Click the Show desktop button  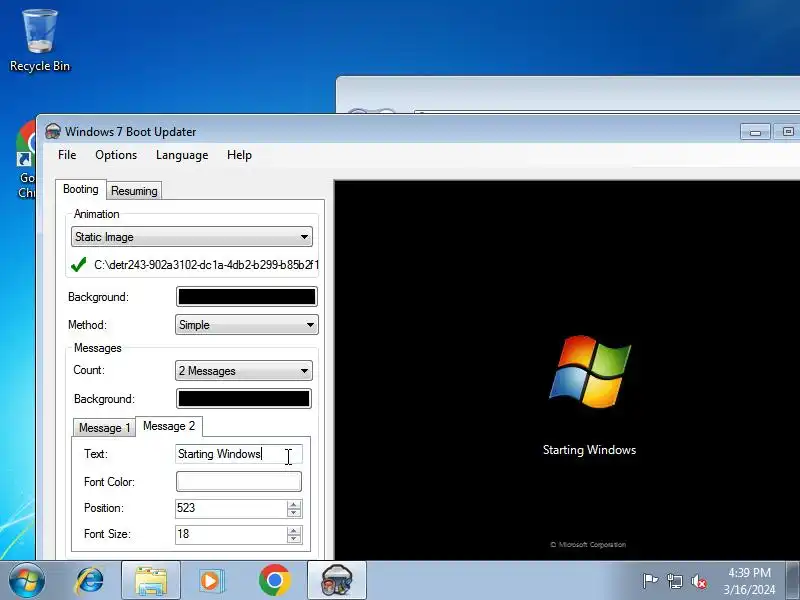point(793,581)
